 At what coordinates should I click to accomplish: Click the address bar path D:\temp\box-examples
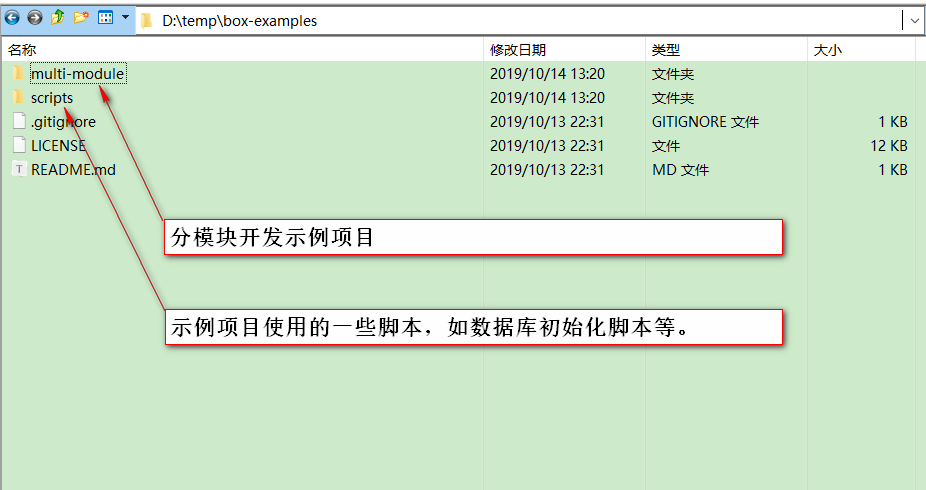tap(239, 21)
